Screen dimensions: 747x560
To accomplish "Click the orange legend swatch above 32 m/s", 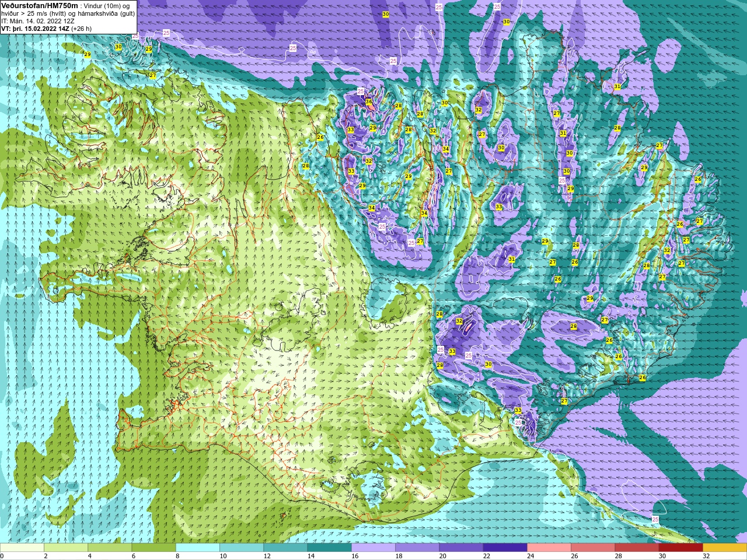I will (725, 548).
